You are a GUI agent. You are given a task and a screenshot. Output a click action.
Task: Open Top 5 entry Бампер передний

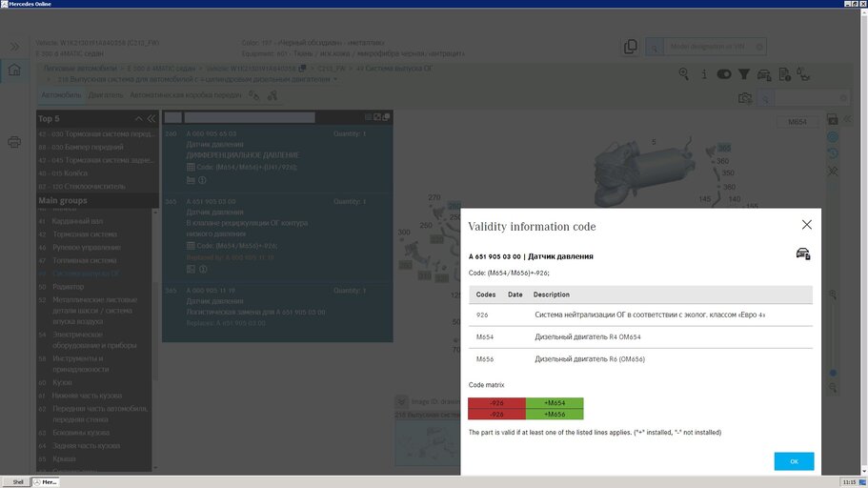(81, 147)
